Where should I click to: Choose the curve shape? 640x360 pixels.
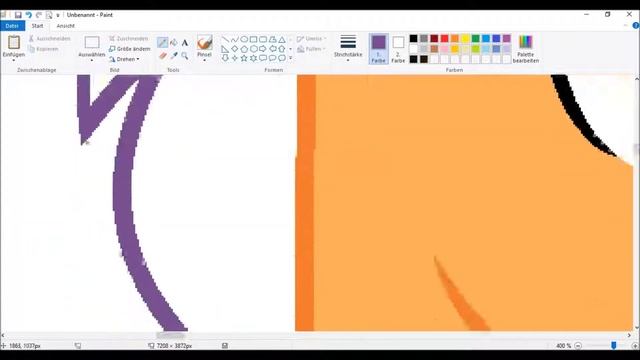234,40
